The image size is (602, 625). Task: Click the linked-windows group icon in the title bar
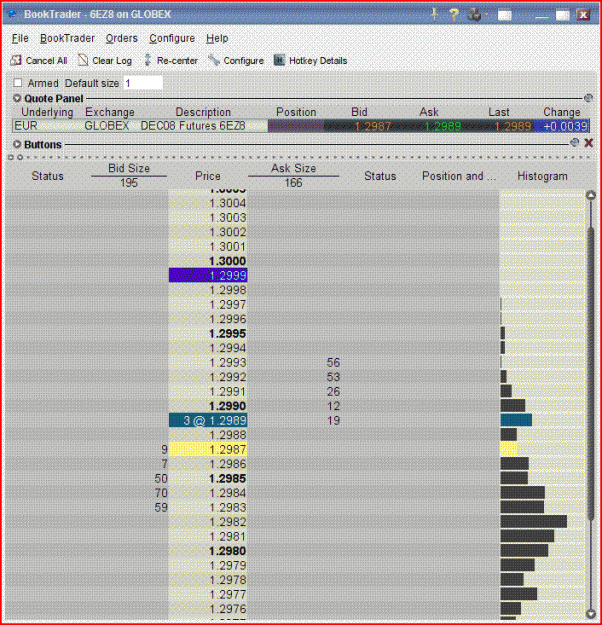click(x=474, y=15)
